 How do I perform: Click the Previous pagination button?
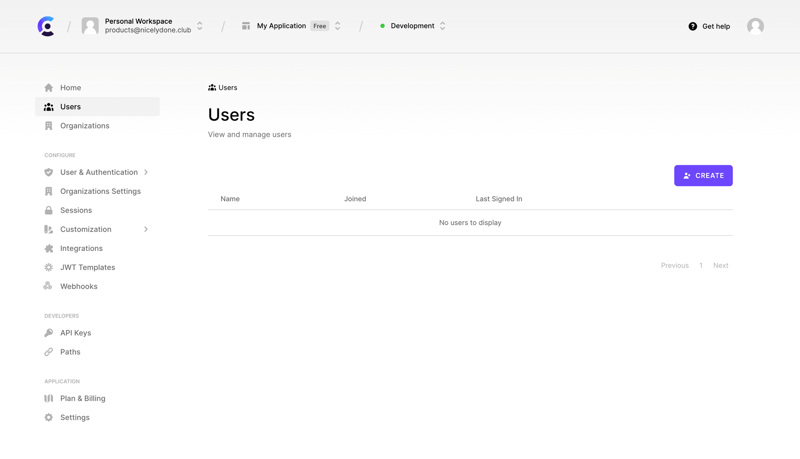click(x=674, y=265)
